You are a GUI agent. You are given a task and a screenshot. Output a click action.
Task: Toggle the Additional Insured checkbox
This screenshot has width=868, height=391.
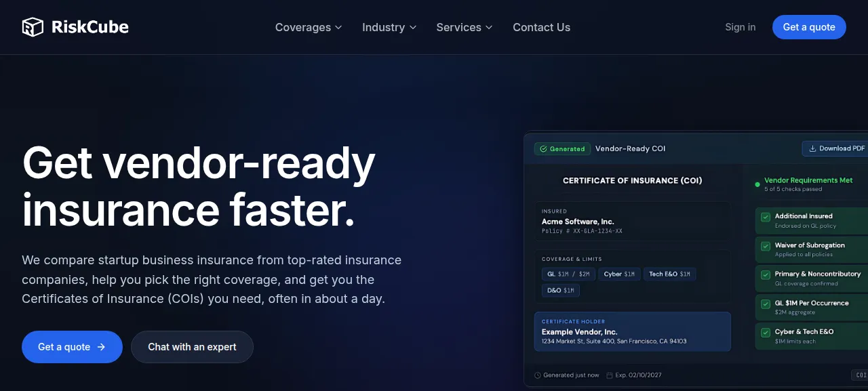[766, 217]
